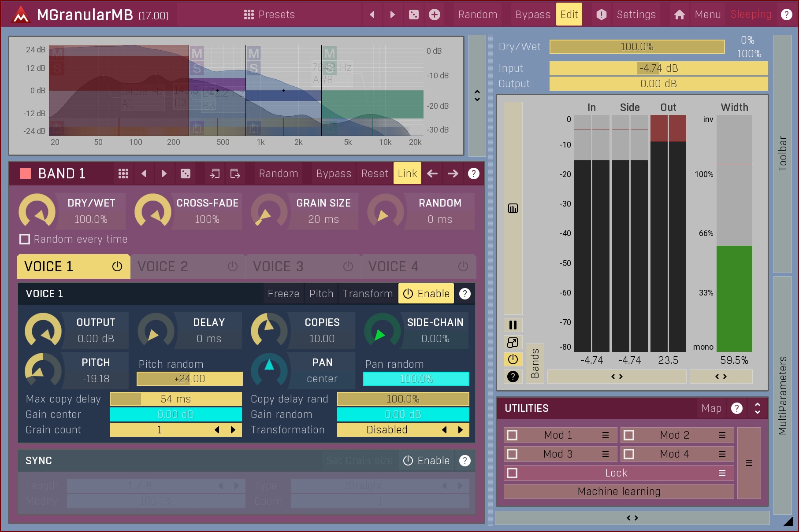Expand the Utilities panel arrows
799x532 pixels.
tap(757, 408)
